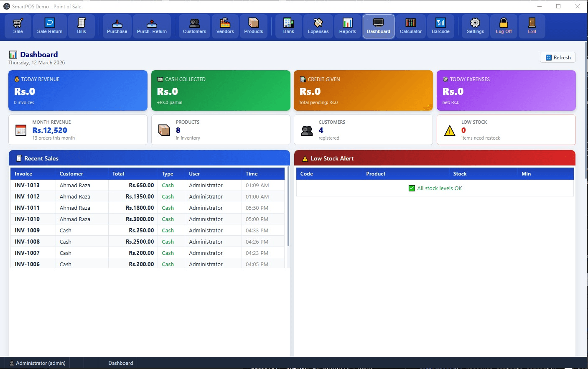
Task: Select the Sale Return icon
Action: tap(49, 26)
